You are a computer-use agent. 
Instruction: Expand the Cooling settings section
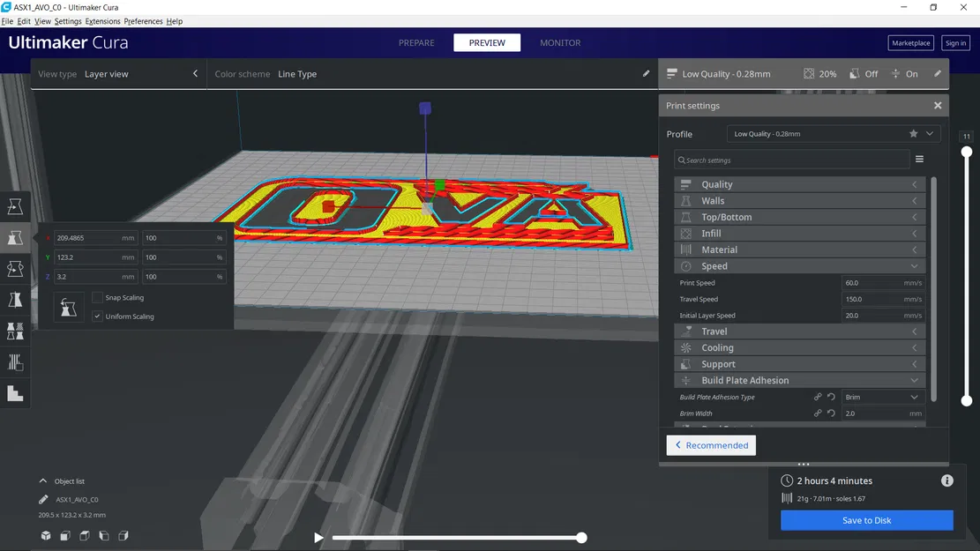point(799,347)
